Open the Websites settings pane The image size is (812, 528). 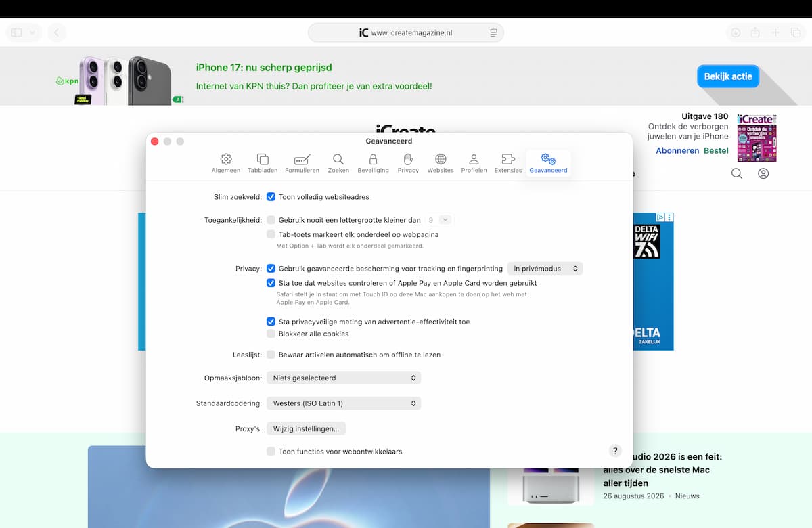point(441,163)
